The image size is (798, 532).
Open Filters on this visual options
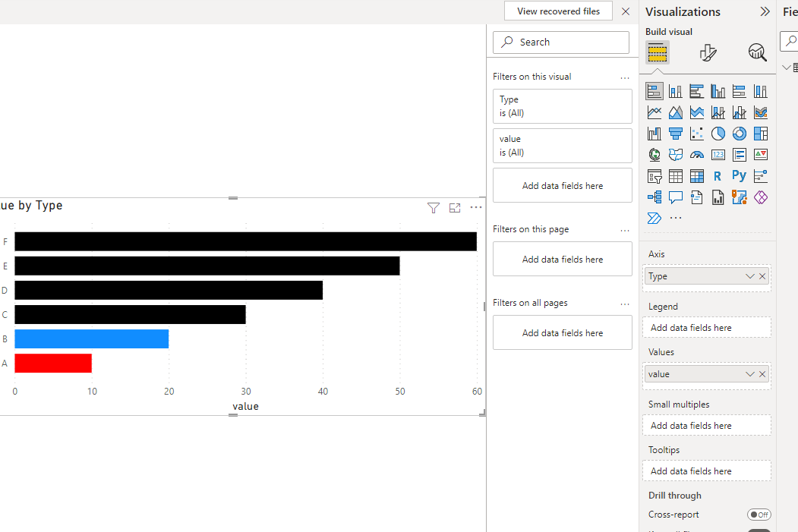[625, 78]
